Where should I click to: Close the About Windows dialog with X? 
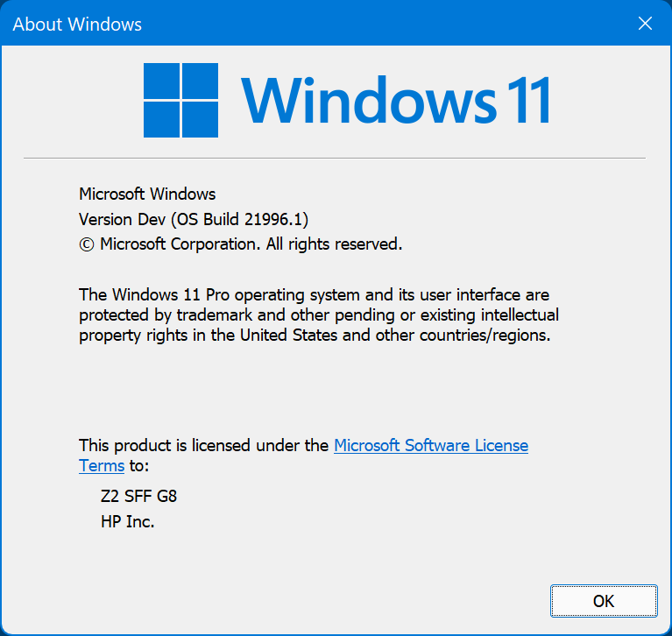pyautogui.click(x=645, y=23)
